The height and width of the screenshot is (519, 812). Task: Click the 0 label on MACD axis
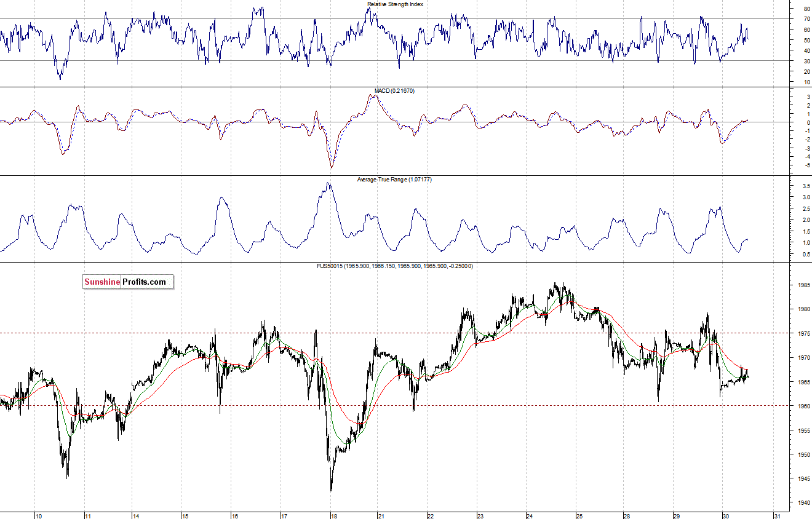pos(808,122)
